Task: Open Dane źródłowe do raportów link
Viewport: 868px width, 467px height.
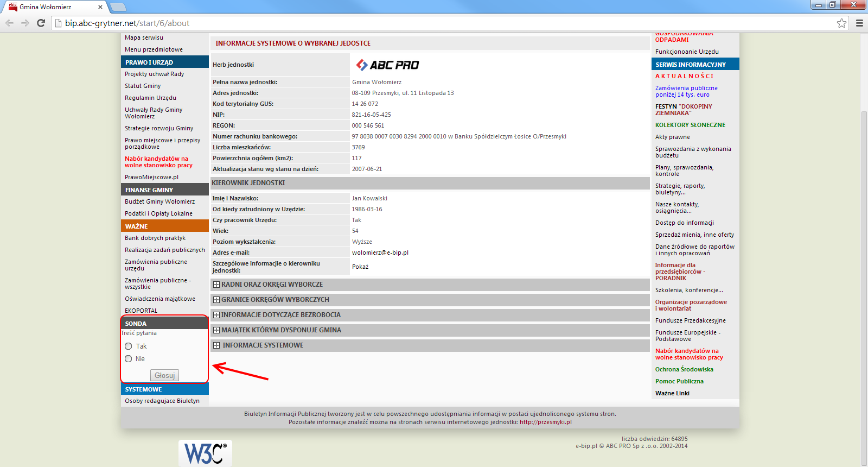Action: pyautogui.click(x=695, y=250)
